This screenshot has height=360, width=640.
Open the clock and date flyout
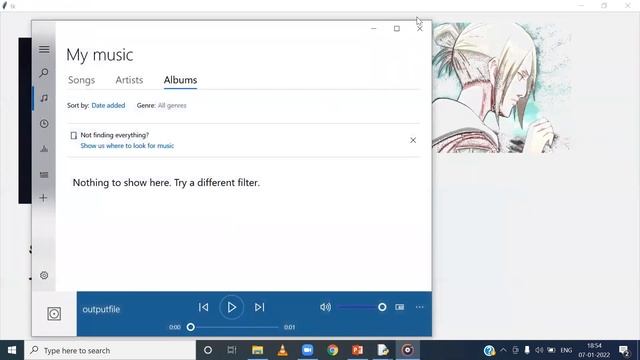(594, 350)
